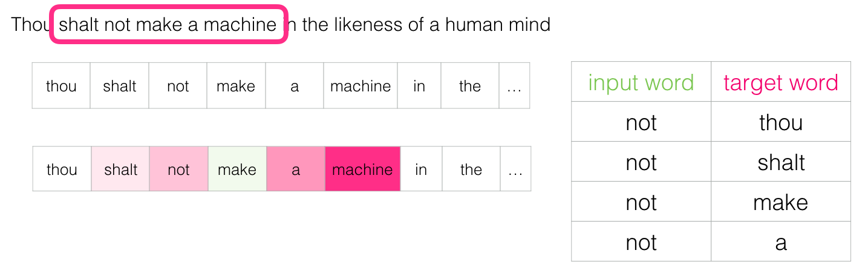This screenshot has height=276, width=868.
Task: Select the 'thou' target word cell
Action: point(781,122)
